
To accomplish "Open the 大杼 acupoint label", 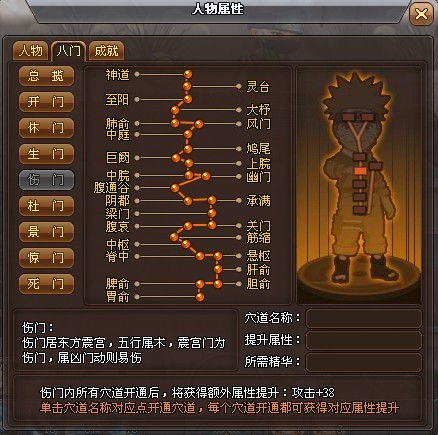I will coord(258,110).
